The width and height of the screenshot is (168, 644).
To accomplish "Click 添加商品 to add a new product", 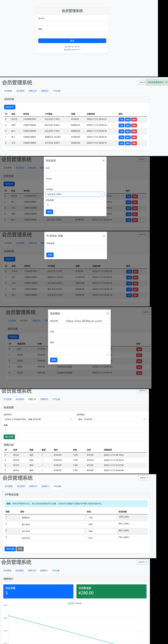I will click(13, 337).
